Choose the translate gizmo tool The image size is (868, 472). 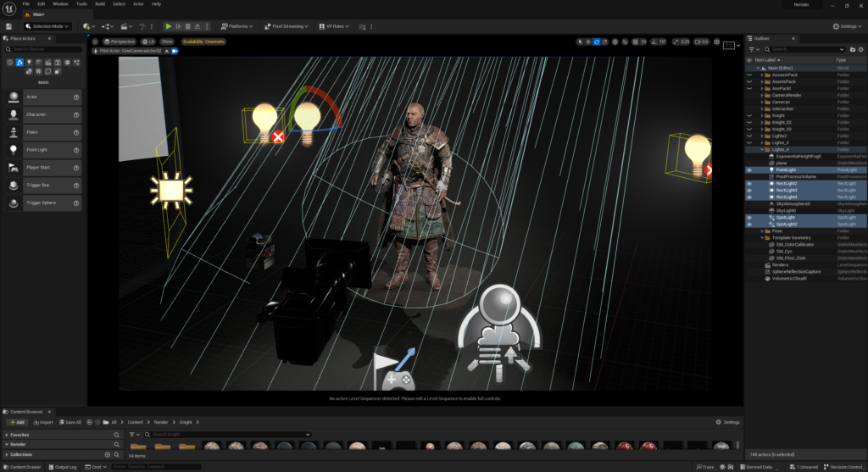pos(588,42)
